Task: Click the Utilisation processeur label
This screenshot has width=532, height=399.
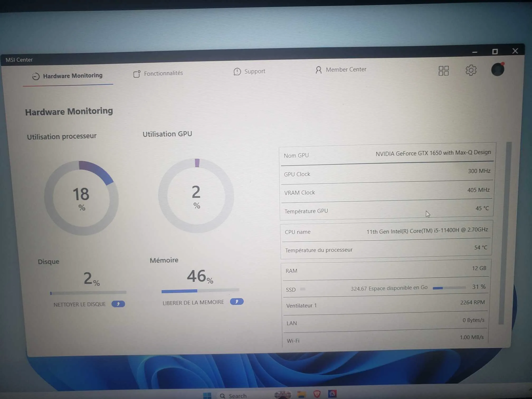Action: point(62,136)
